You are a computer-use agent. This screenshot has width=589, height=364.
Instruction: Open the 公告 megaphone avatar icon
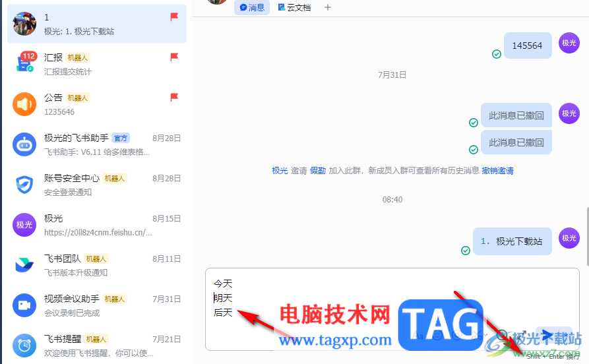click(x=24, y=104)
